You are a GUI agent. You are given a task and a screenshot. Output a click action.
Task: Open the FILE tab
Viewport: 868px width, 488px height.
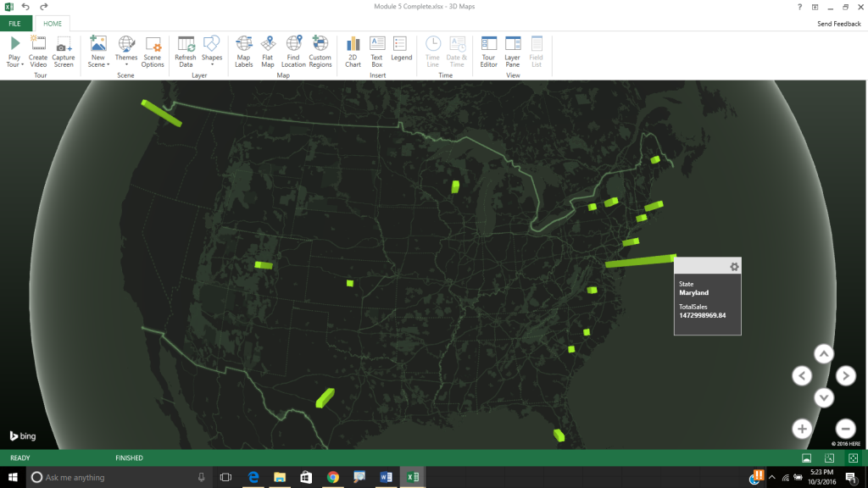[x=15, y=24]
